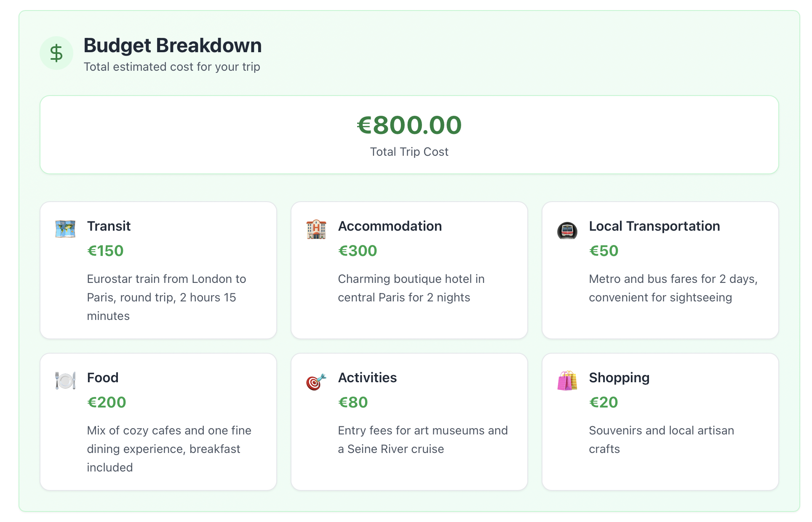Click the Eurostar train description text
This screenshot has width=812, height=522.
[x=166, y=297]
